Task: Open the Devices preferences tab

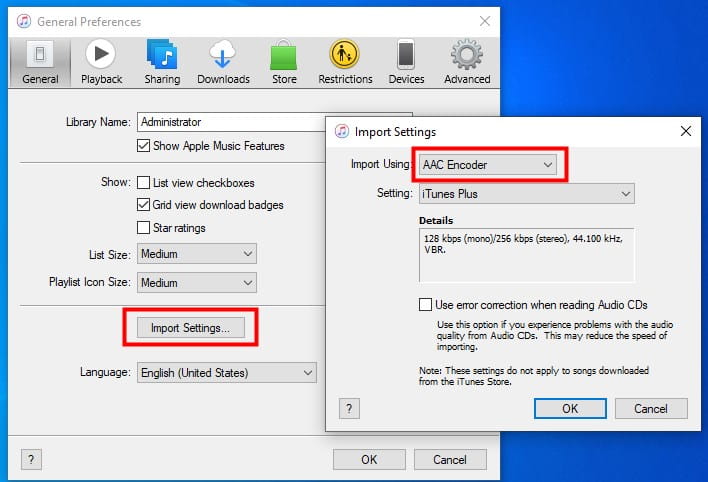Action: tap(406, 62)
